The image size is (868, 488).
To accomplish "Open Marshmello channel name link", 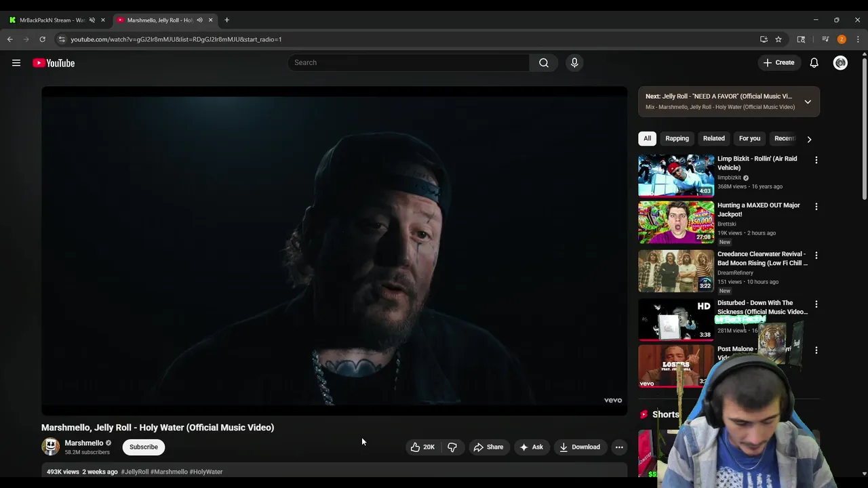I will click(x=84, y=443).
